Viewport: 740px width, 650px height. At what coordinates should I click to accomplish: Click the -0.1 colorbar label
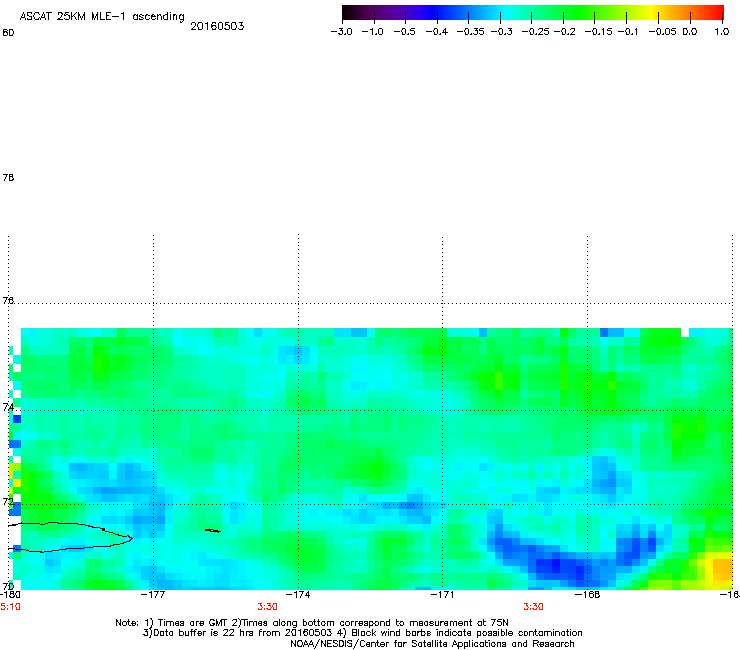[x=628, y=32]
